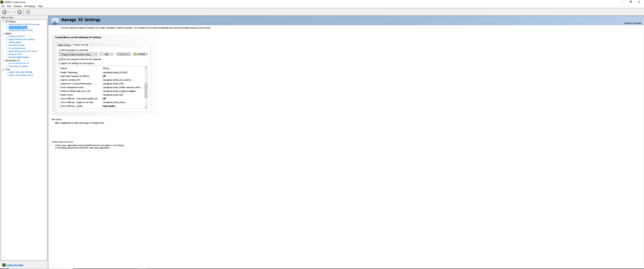
Task: Click the settings list scrollbar thumb
Action: [x=146, y=90]
